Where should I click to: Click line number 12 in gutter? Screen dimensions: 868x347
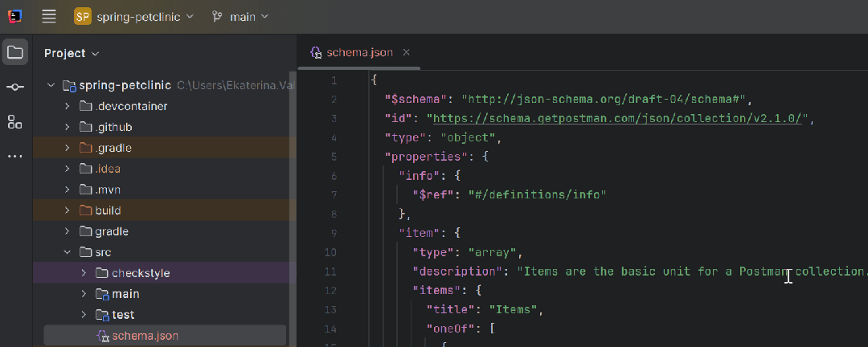point(330,290)
